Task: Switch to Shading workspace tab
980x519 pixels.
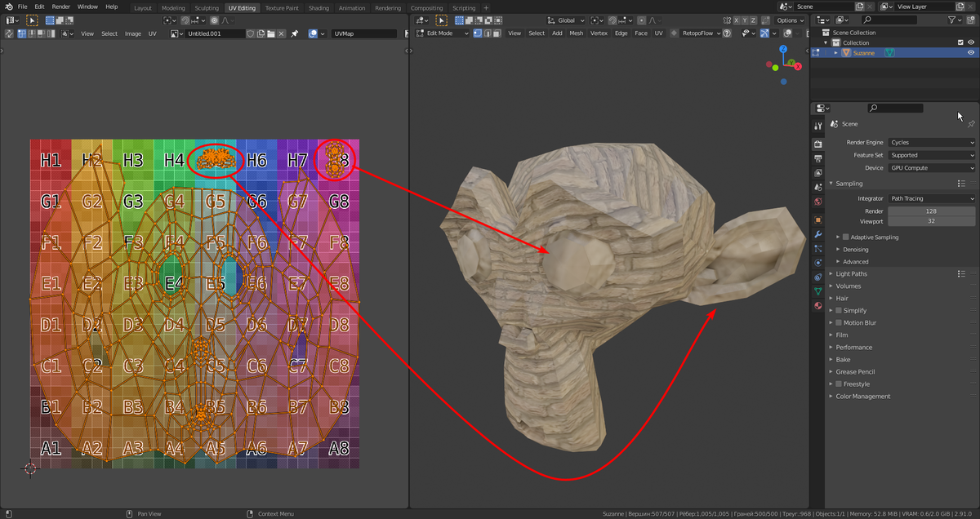Action: pyautogui.click(x=318, y=7)
